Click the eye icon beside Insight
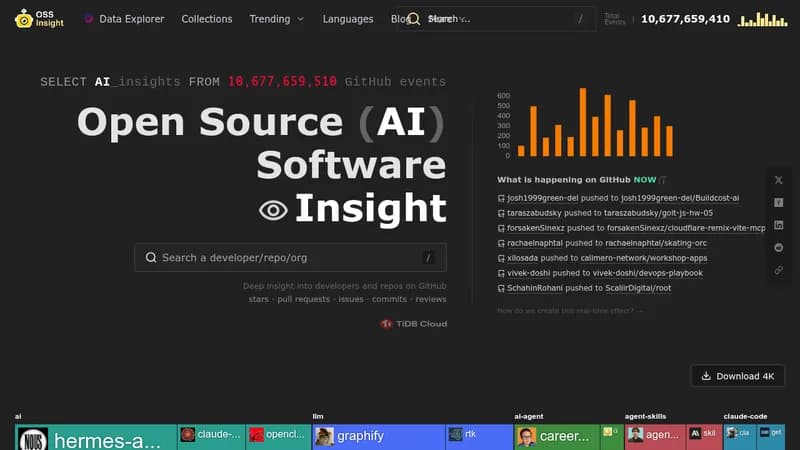 point(273,210)
